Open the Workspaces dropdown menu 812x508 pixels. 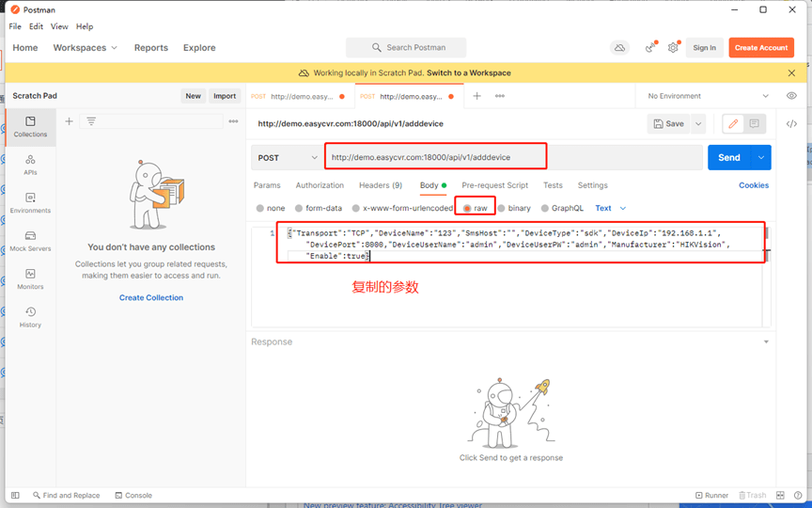[86, 48]
